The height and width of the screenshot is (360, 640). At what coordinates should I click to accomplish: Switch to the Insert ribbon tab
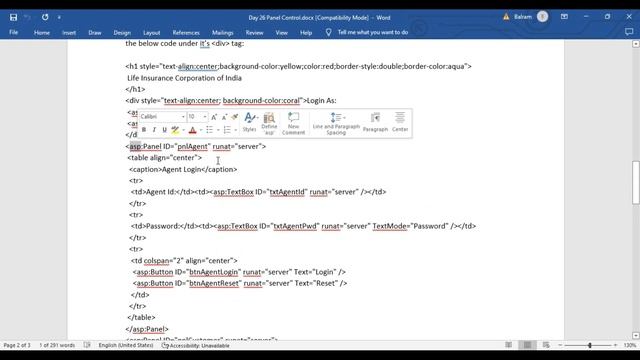point(69,32)
